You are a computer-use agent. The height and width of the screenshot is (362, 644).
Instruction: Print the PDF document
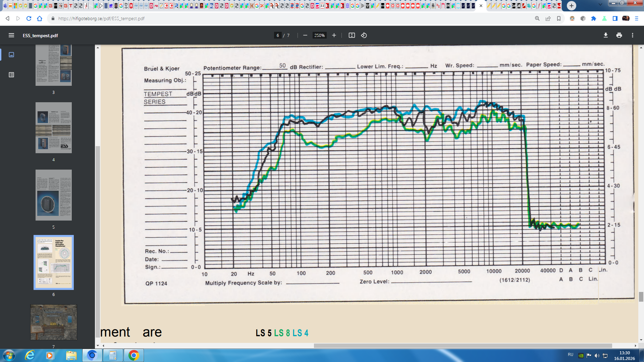619,35
